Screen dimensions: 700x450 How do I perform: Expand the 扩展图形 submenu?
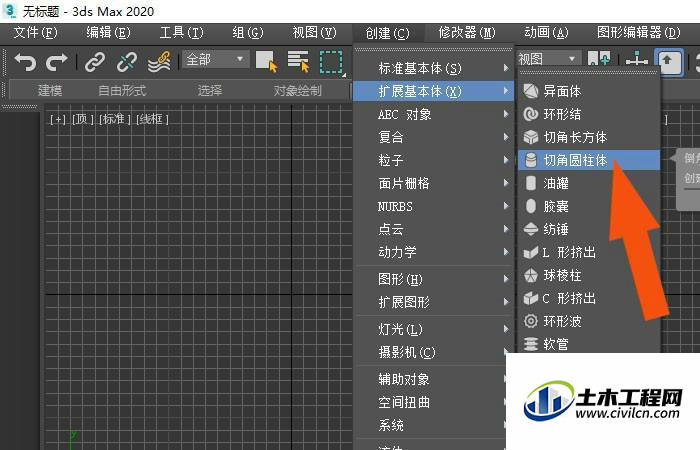pos(433,302)
